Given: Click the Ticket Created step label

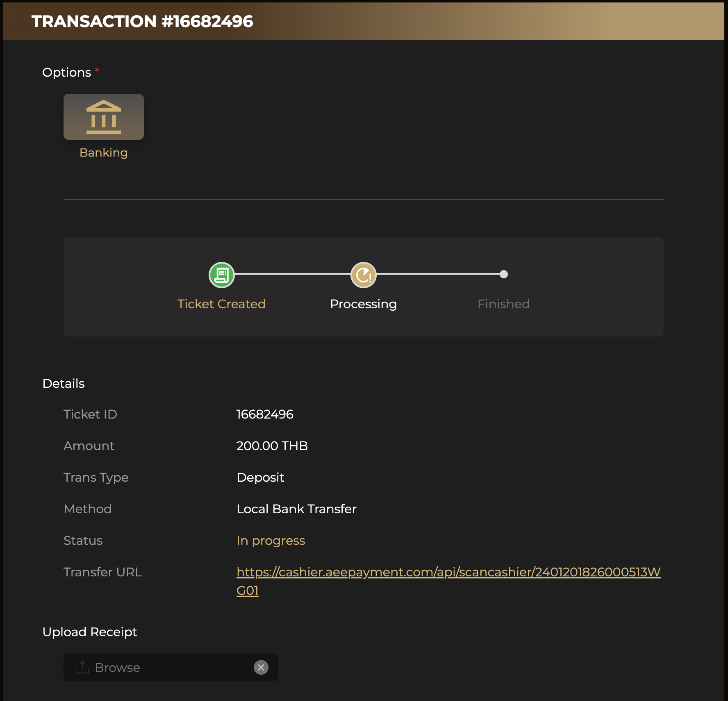Looking at the screenshot, I should (x=221, y=304).
